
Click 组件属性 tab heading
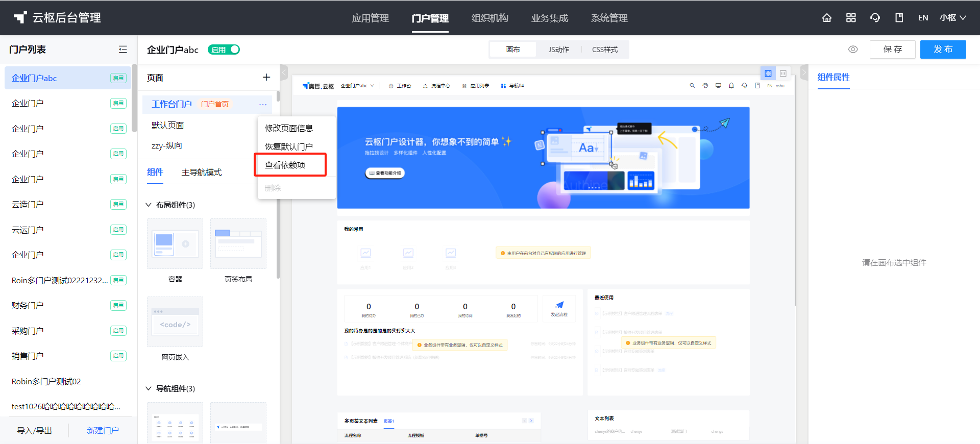click(x=834, y=77)
